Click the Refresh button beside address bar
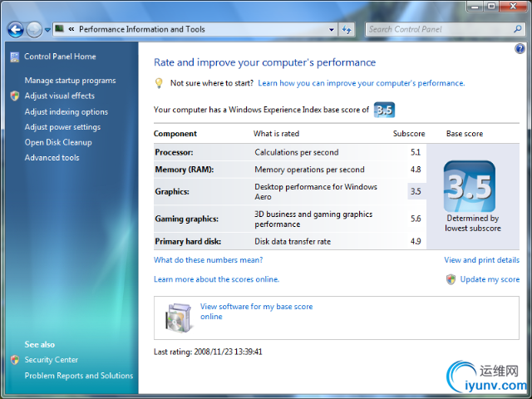This screenshot has height=399, width=532. [x=347, y=30]
